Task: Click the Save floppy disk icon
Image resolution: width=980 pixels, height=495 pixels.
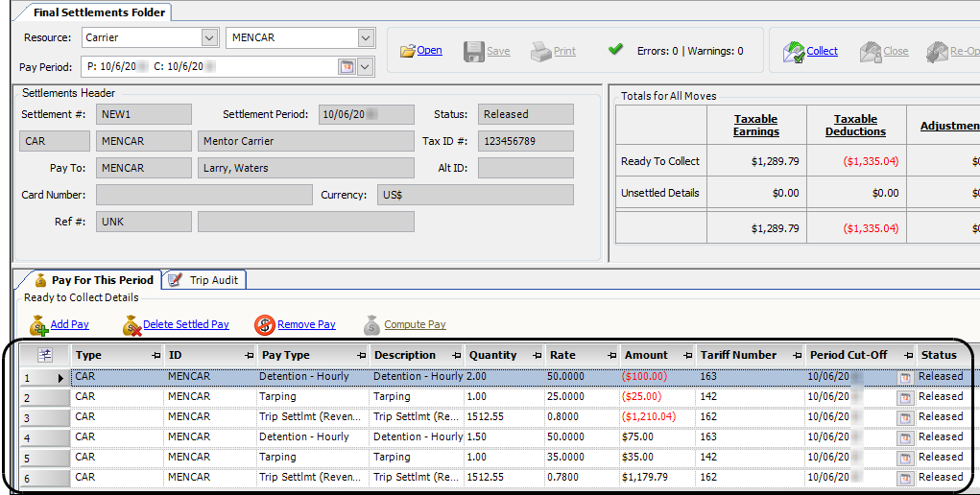Action: [x=474, y=51]
